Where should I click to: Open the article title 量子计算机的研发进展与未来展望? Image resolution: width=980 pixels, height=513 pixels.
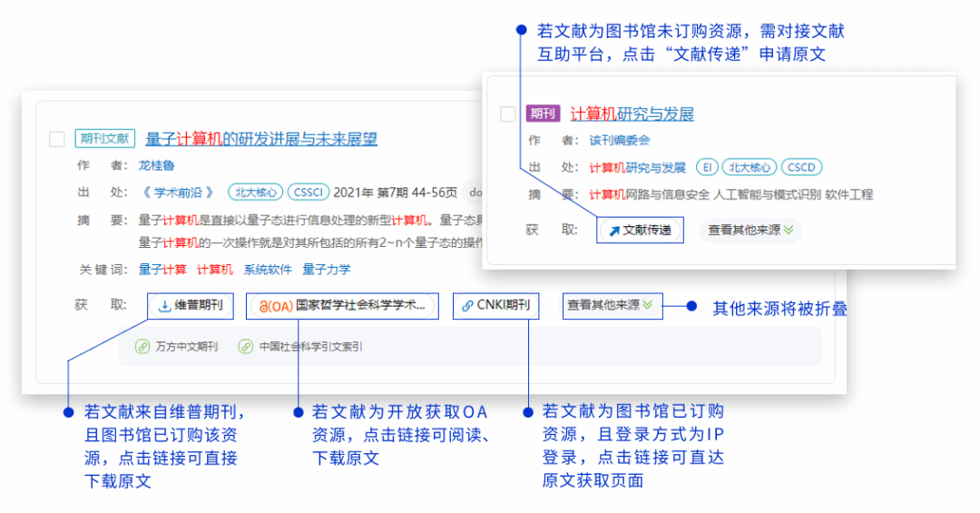point(261,139)
